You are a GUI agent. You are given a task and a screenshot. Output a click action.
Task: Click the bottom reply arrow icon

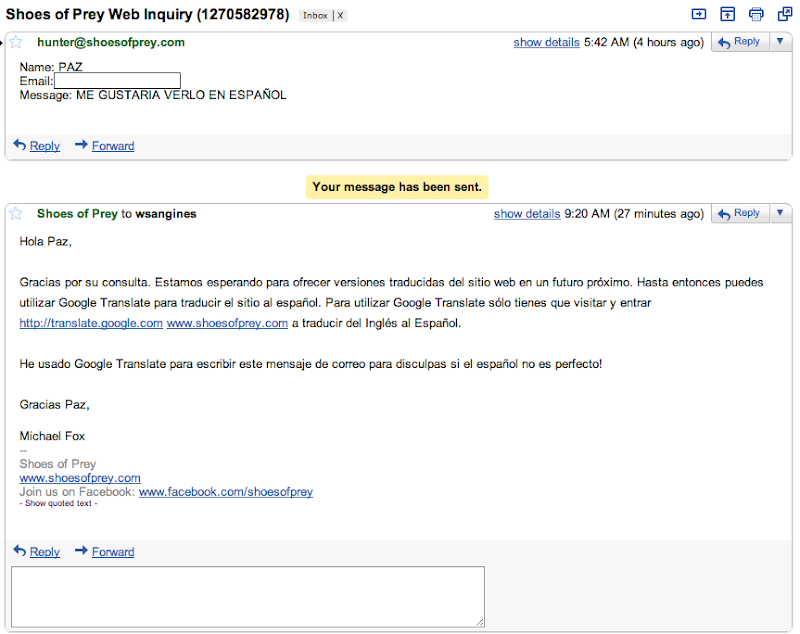coord(19,551)
